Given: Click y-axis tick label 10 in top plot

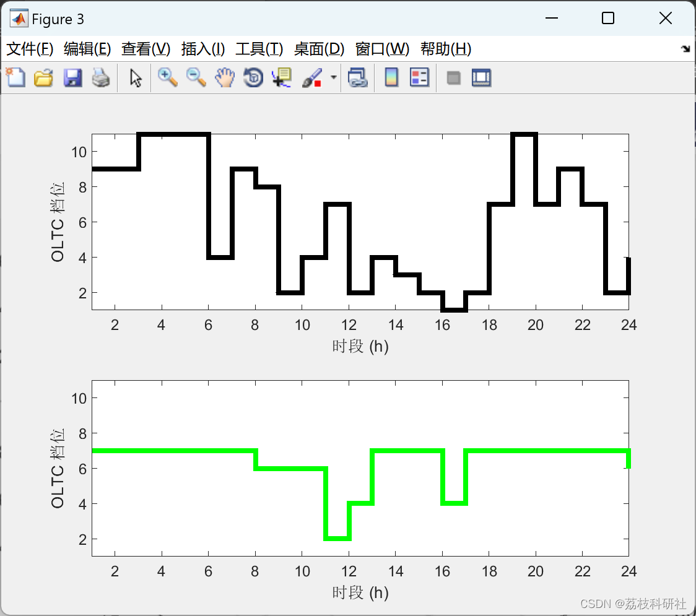Looking at the screenshot, I should (x=79, y=152).
